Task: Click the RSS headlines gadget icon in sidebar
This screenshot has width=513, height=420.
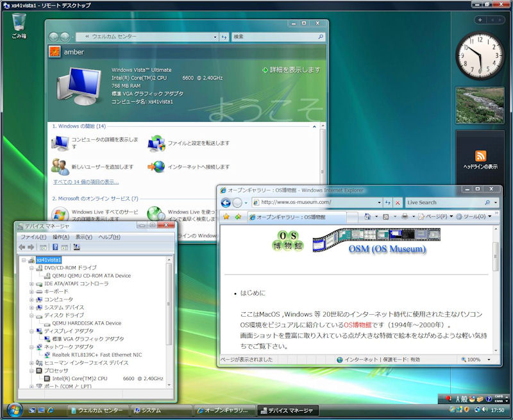Action: click(x=480, y=156)
